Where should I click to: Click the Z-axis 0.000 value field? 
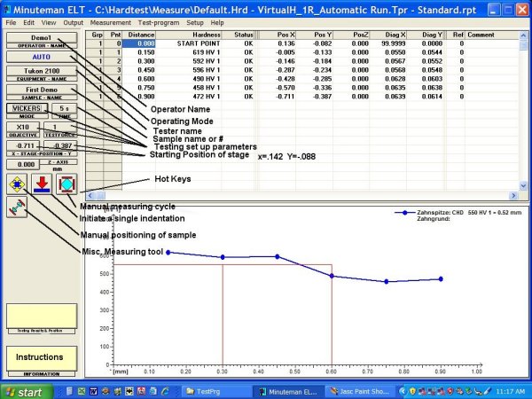(x=23, y=165)
